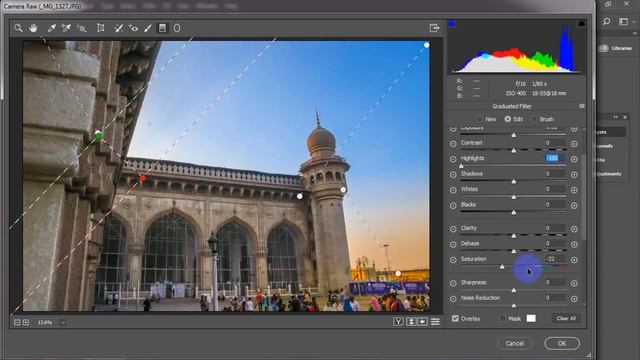Click the white pin on the minaret
640x360 pixels.
pos(343,190)
